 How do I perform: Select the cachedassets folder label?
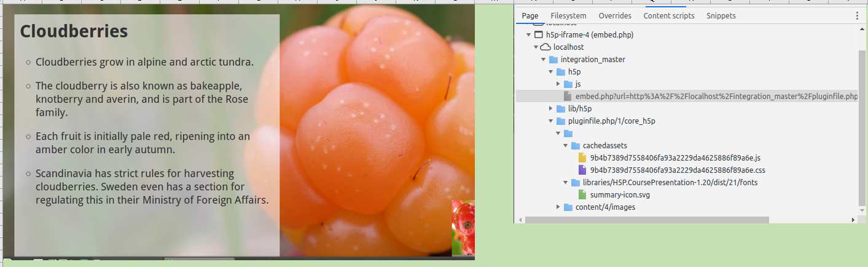605,146
